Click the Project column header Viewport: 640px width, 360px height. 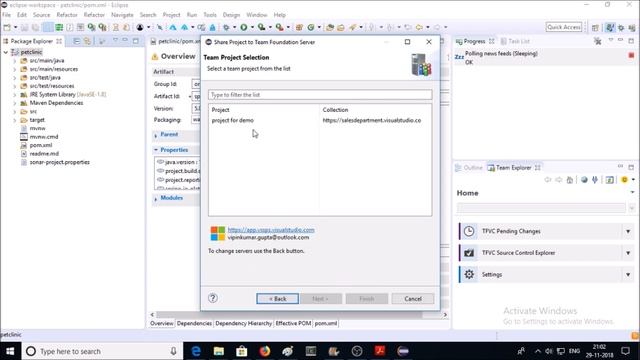point(220,110)
